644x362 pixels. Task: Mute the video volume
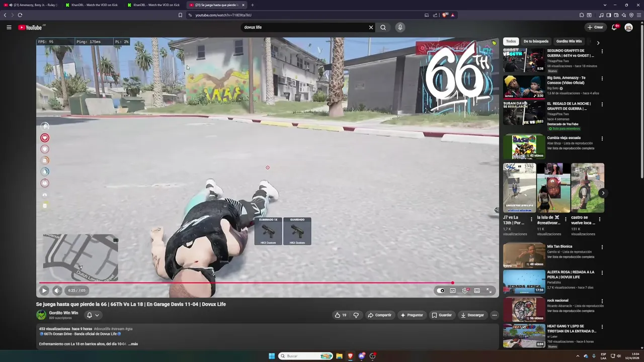(x=57, y=290)
